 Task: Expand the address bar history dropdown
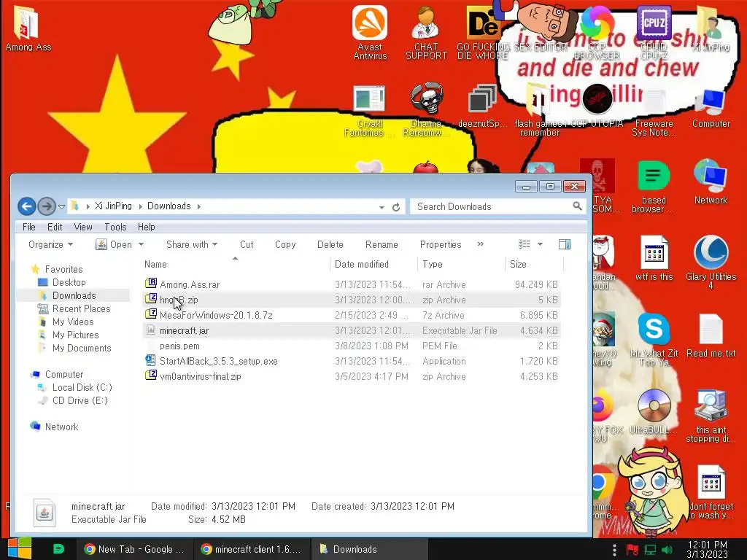pyautogui.click(x=382, y=207)
